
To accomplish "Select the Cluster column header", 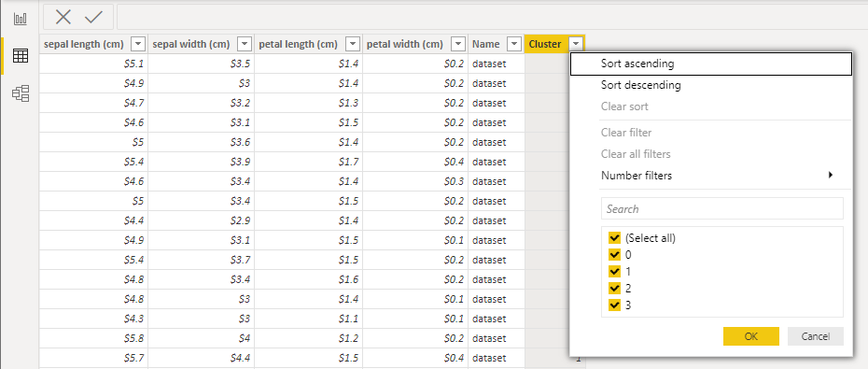I will 554,44.
